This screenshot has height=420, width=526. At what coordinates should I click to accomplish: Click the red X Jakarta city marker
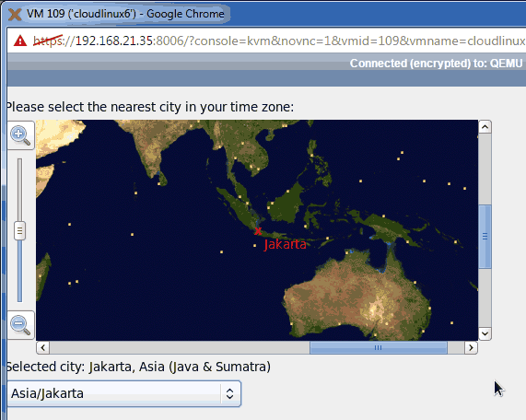click(258, 231)
